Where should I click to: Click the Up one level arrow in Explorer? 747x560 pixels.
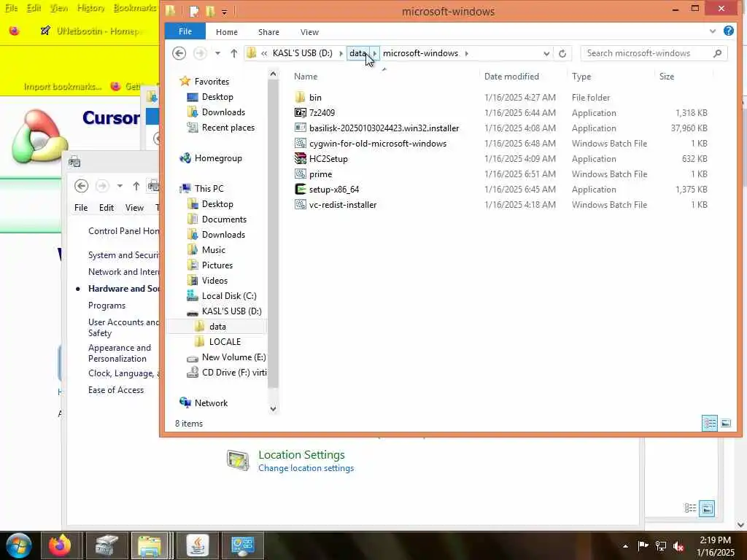pos(233,53)
